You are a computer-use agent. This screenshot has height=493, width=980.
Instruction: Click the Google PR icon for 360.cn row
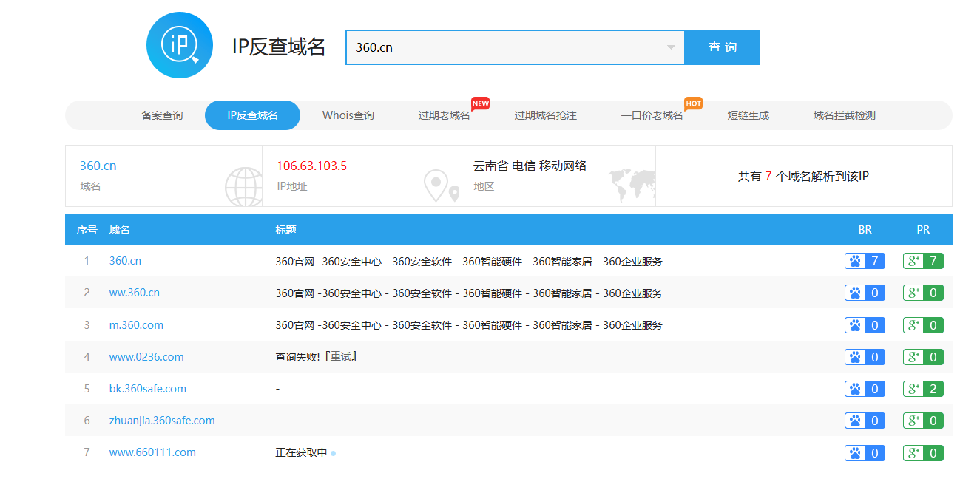click(913, 261)
